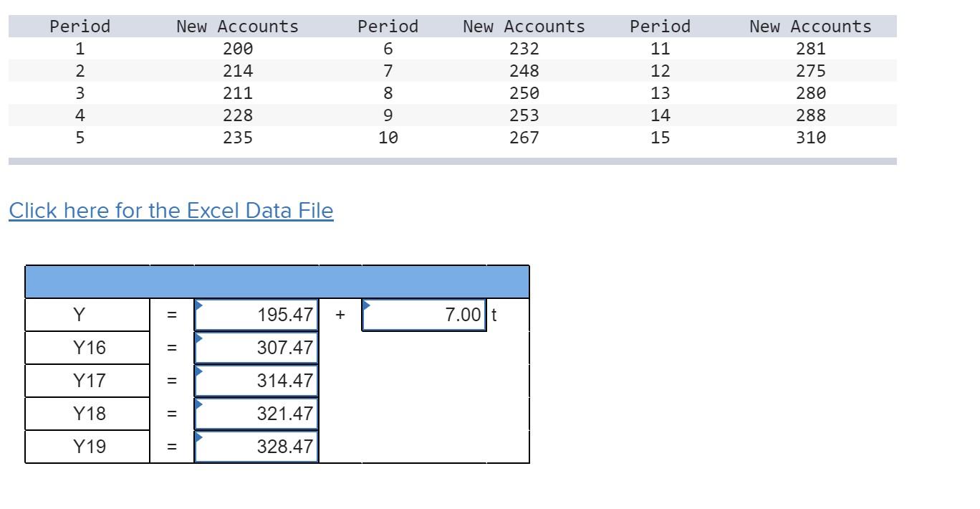Click the first Period column header
The width and height of the screenshot is (980, 509).
click(x=80, y=27)
